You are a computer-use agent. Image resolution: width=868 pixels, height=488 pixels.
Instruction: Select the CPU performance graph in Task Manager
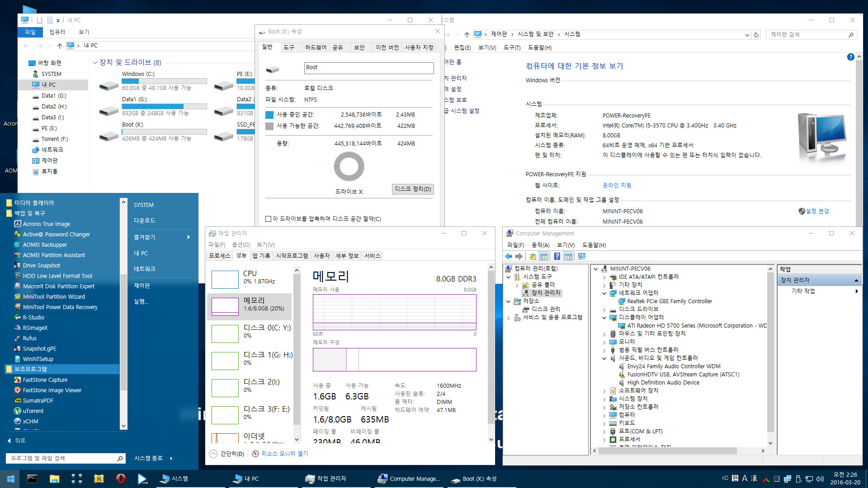[x=250, y=279]
